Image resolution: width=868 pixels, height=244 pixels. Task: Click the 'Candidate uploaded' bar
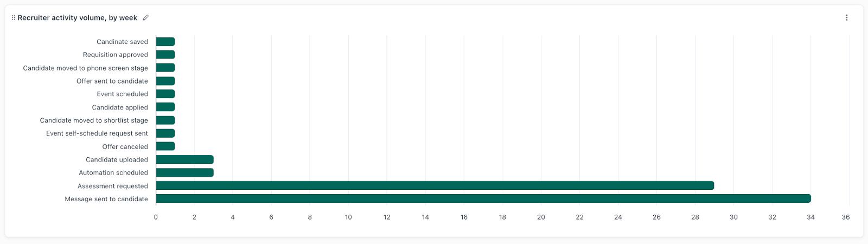(184, 159)
